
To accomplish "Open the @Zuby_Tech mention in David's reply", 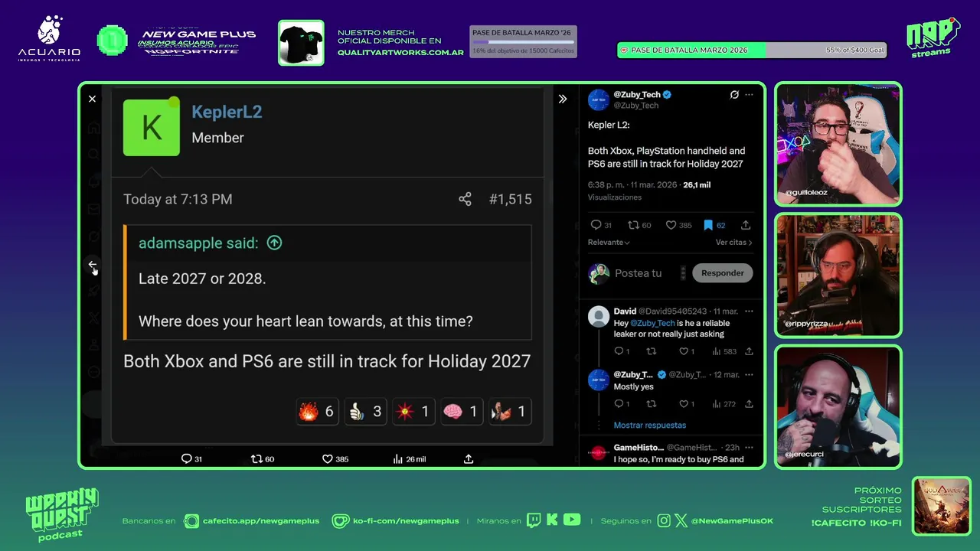I will (652, 323).
